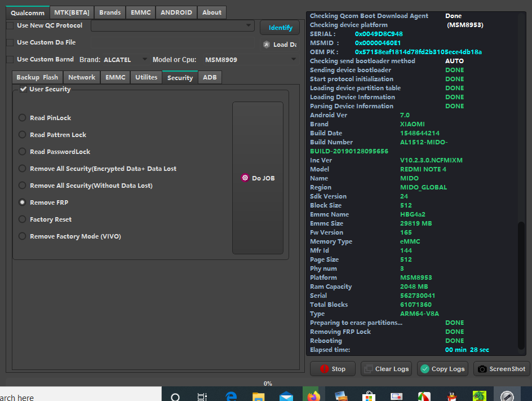The height and width of the screenshot is (401, 532).
Task: Select Factory Reset option
Action: (23, 219)
